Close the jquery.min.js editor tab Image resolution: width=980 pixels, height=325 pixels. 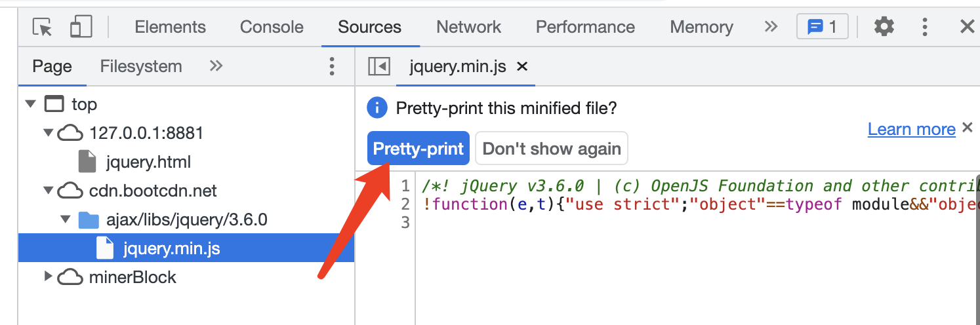[522, 66]
